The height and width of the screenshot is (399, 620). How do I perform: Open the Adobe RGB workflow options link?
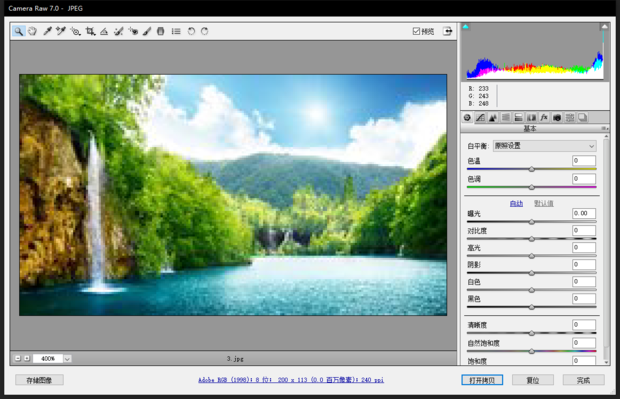291,380
